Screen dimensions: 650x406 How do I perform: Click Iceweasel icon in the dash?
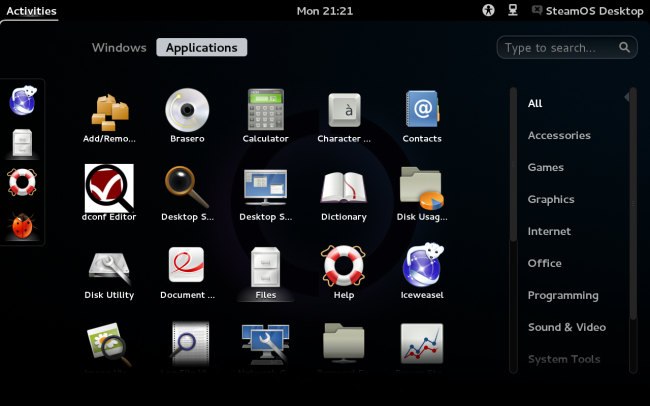point(22,101)
